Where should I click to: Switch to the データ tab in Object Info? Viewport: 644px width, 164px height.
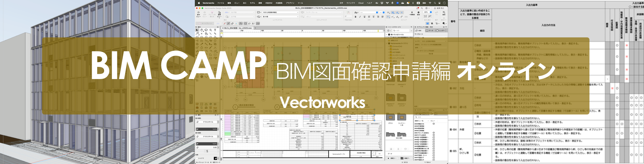point(429,31)
